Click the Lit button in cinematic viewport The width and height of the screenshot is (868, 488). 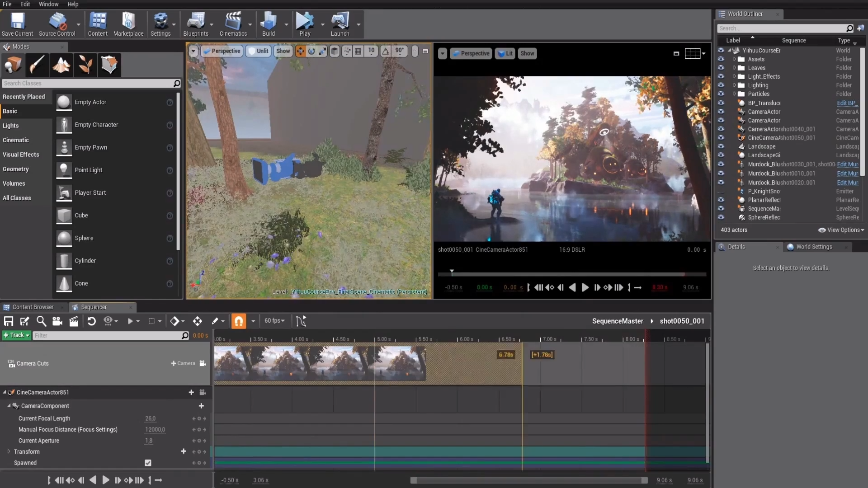click(x=505, y=53)
